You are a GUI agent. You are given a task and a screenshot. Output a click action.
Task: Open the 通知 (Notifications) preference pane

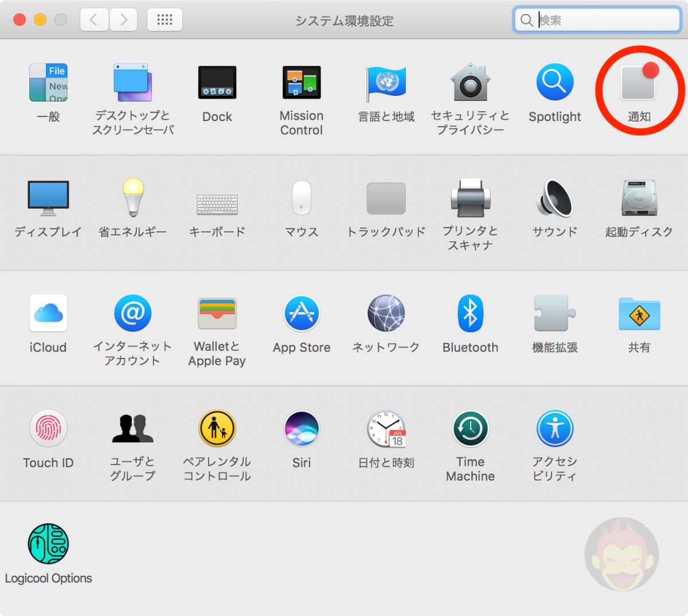coord(638,84)
